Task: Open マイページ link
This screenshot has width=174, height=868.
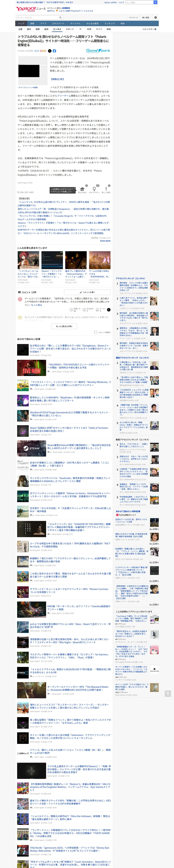Action: point(133,18)
